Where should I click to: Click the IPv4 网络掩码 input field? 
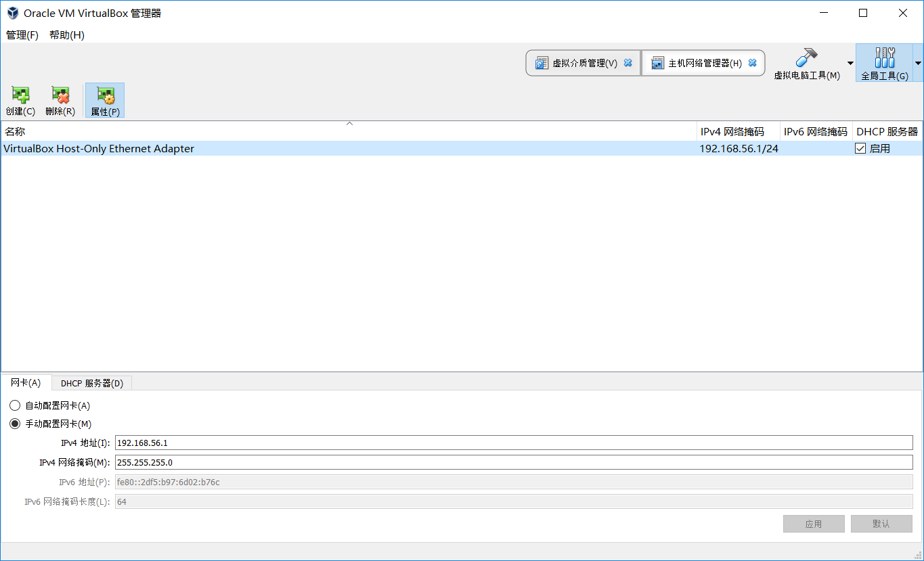click(514, 462)
